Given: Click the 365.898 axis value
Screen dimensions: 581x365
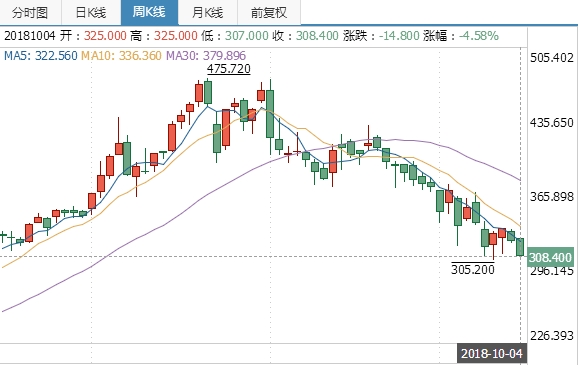Looking at the screenshot, I should [552, 196].
